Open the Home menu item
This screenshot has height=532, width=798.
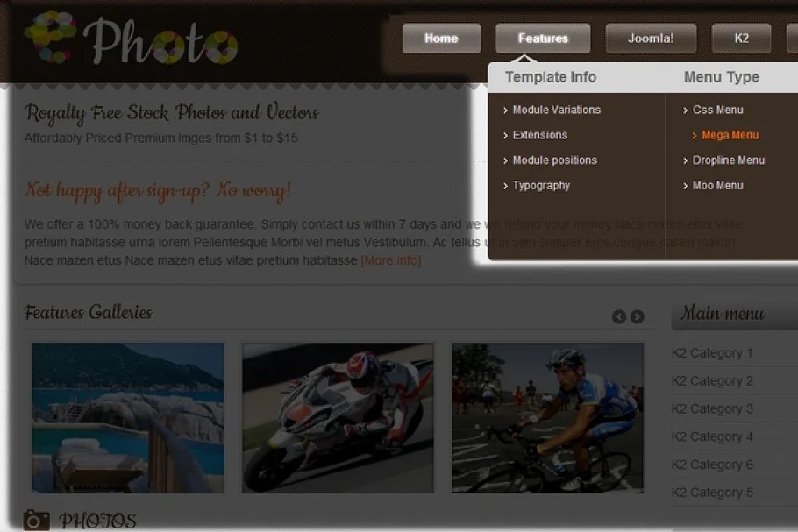point(441,39)
